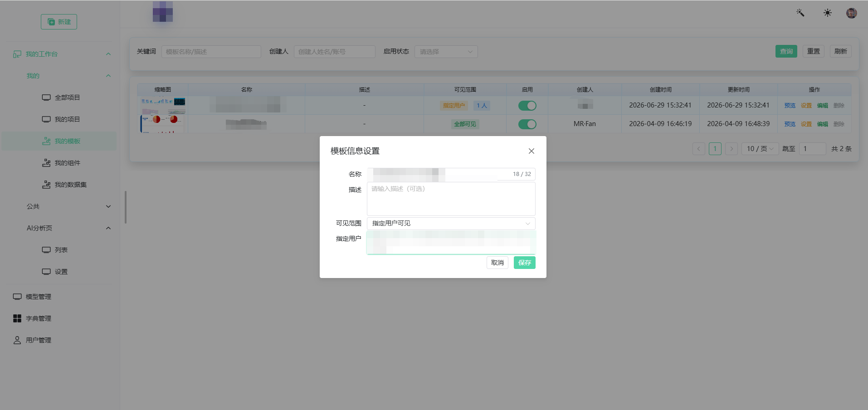Click 设置 for the first template row
868x410 pixels.
pos(806,106)
